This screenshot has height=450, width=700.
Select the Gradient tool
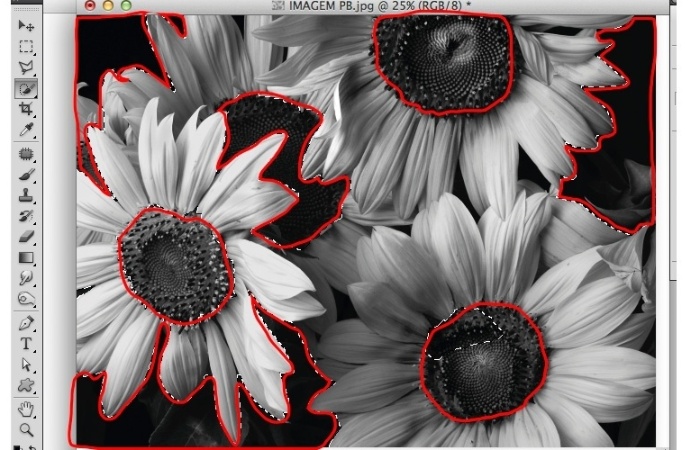pos(26,258)
